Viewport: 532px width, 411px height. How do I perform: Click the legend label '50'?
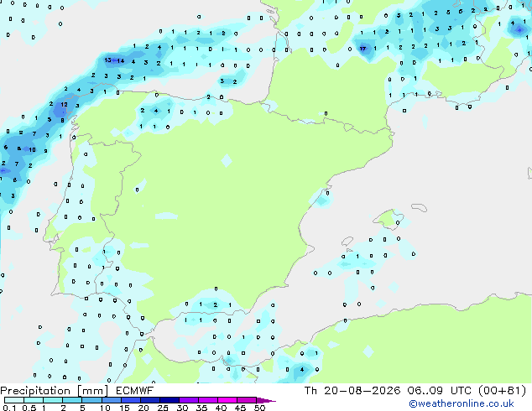259,408
